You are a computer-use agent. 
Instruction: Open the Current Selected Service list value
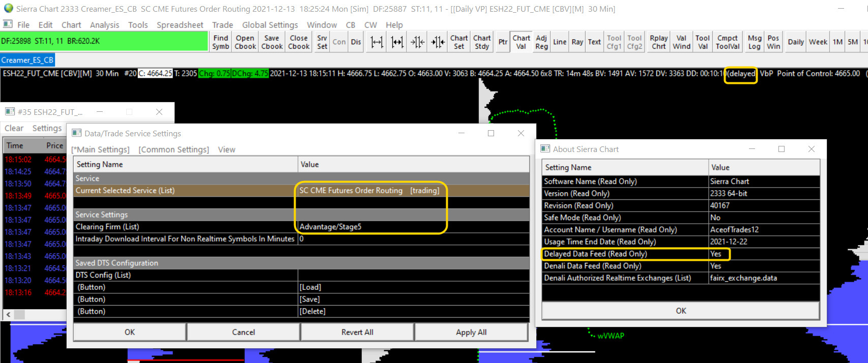[x=413, y=191]
